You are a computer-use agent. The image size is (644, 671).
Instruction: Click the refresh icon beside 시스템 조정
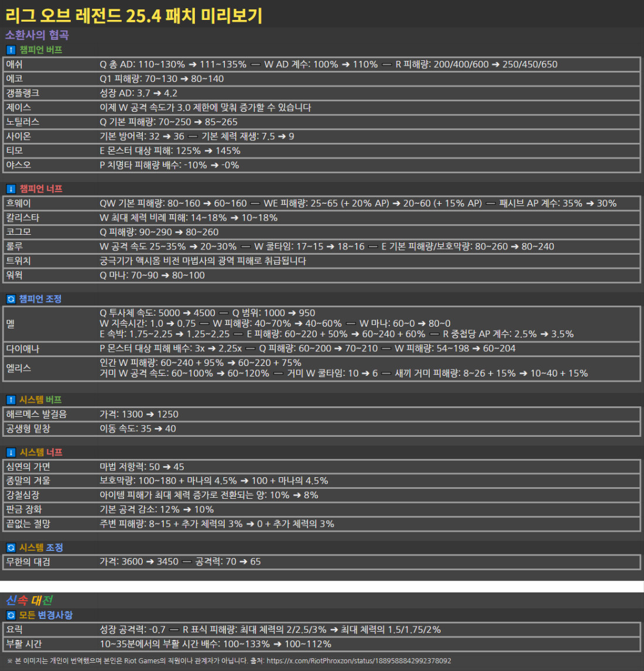11,548
